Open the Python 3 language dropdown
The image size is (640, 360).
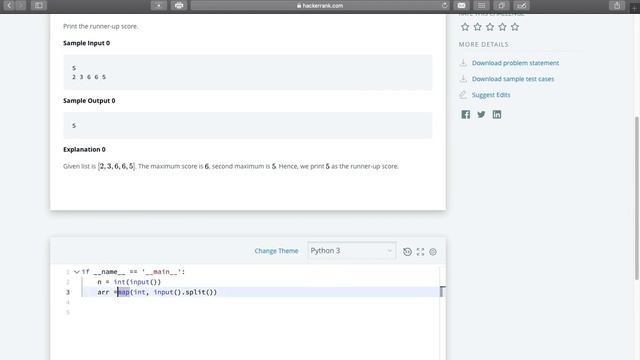coord(351,251)
